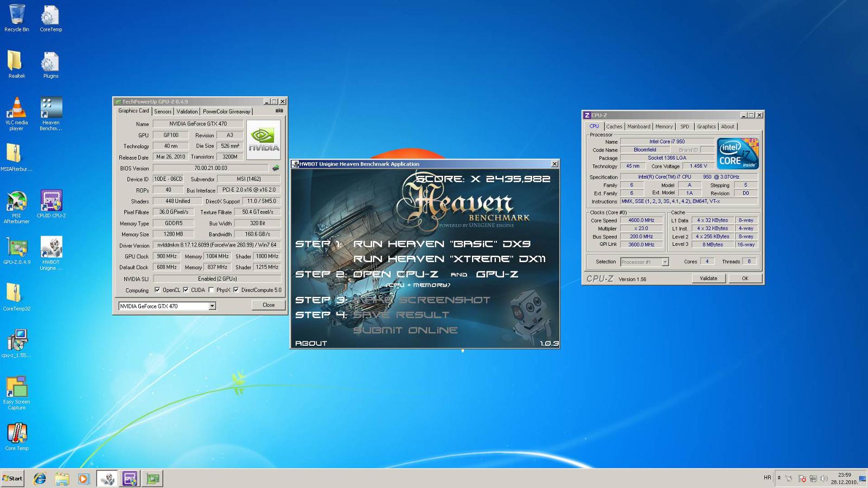Click the Specification field in CPU-Z
Image resolution: width=868 pixels, height=488 pixels.
[x=689, y=177]
